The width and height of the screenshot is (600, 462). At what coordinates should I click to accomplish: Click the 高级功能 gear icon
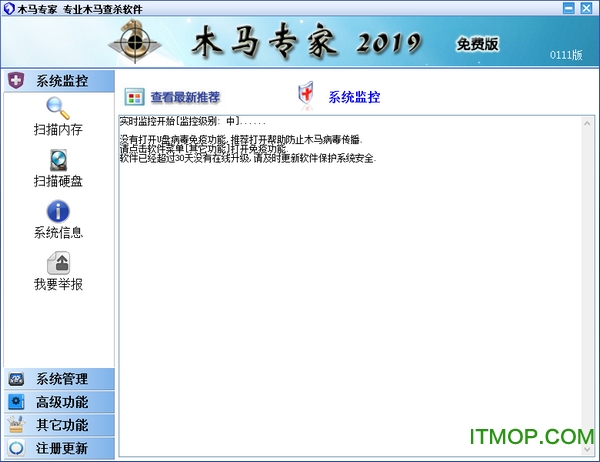pyautogui.click(x=16, y=402)
